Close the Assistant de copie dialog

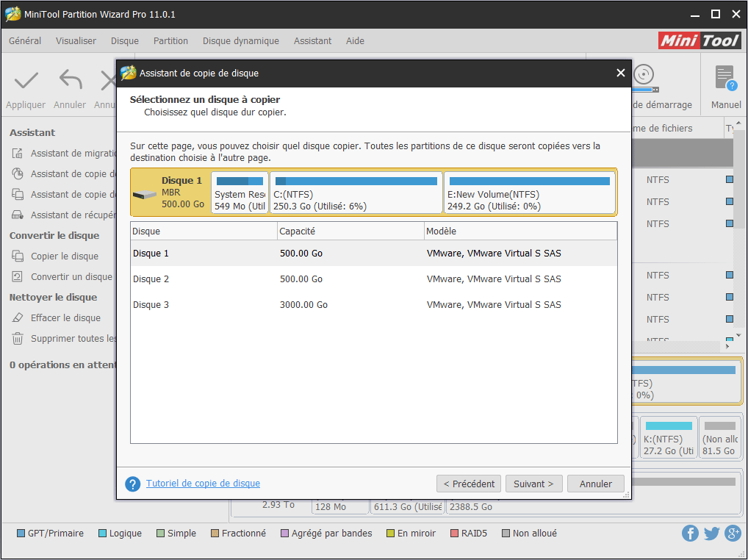click(x=621, y=73)
